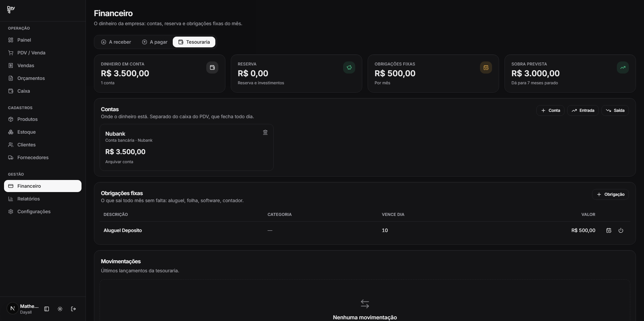The image size is (644, 321).
Task: Add a new account with the Conta button
Action: click(x=550, y=110)
